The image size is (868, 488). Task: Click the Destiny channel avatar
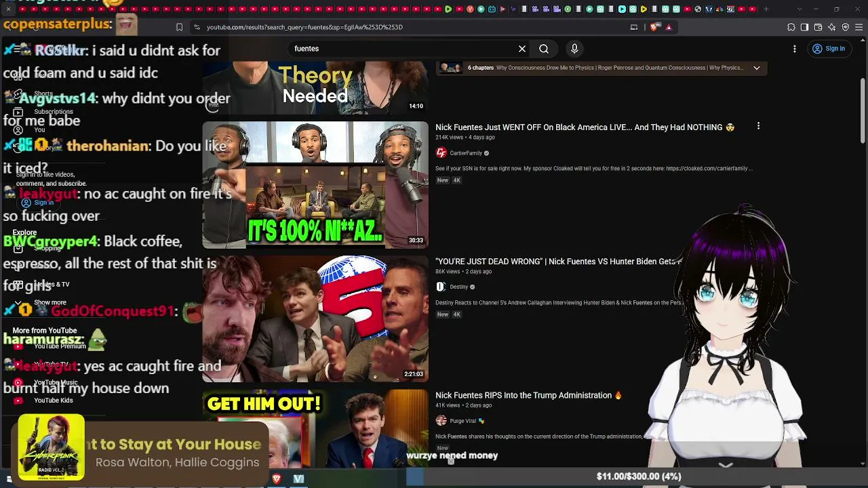[441, 287]
